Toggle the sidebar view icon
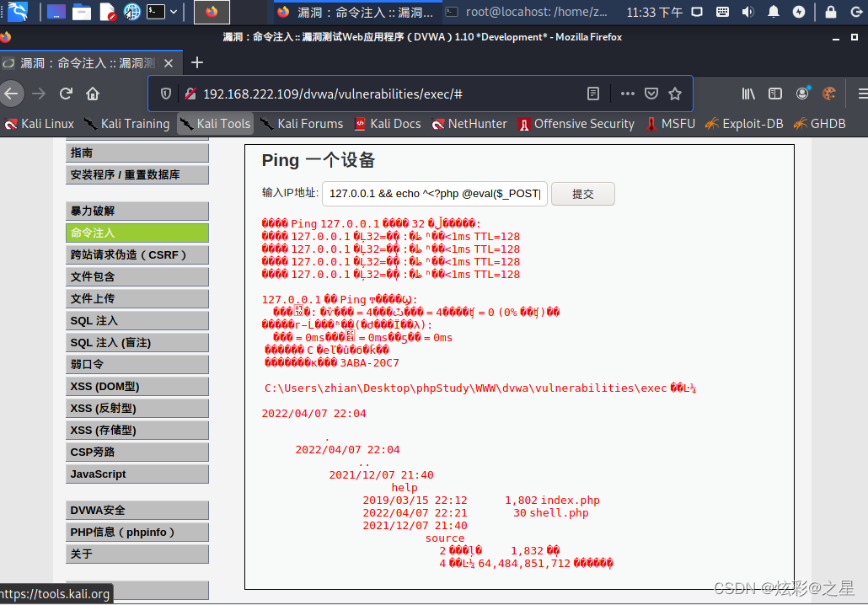This screenshot has width=868, height=605. (775, 94)
